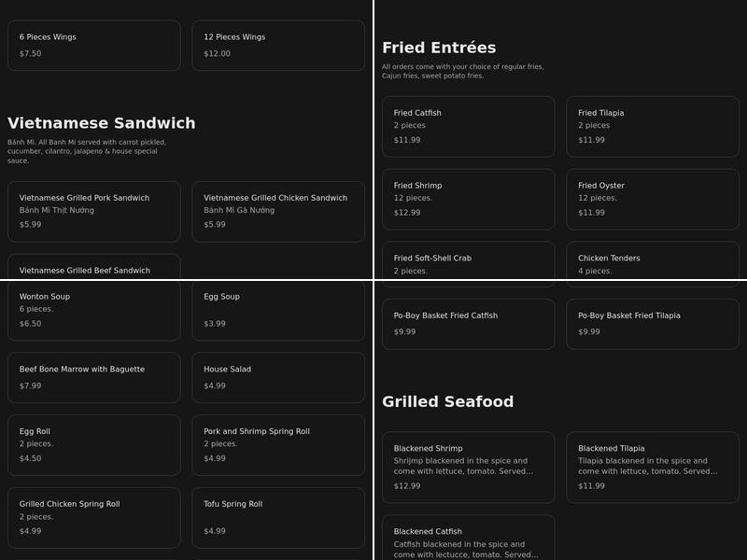Choose the Vietnamese Grilled Chicken Sandwich
747x560 pixels.
click(277, 211)
